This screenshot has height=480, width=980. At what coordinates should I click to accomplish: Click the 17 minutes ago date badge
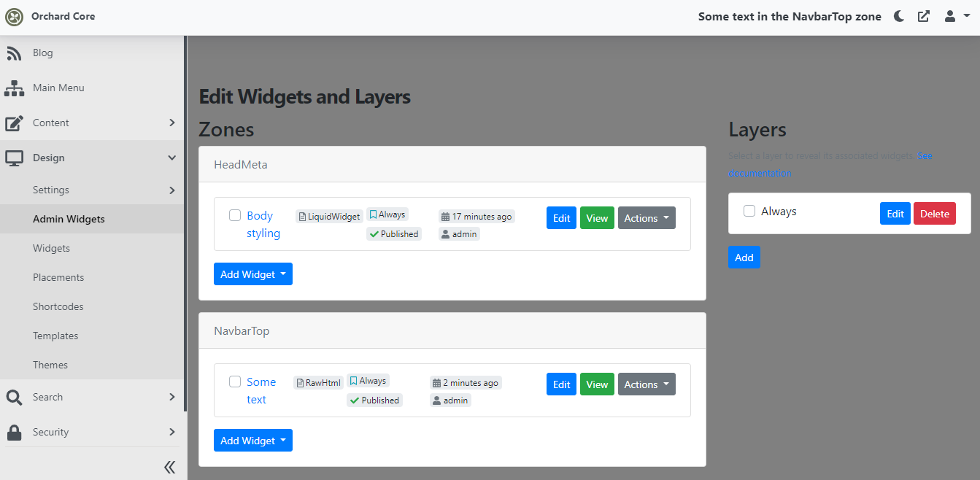click(477, 217)
